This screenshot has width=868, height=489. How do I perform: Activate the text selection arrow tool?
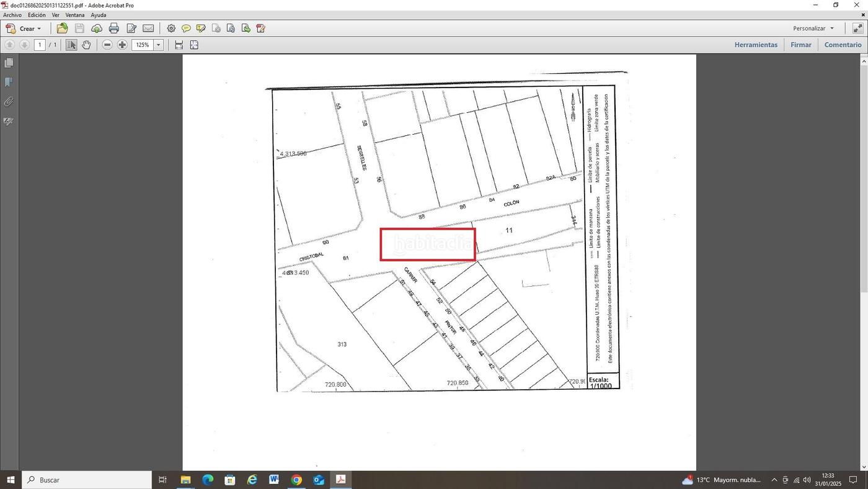[71, 45]
